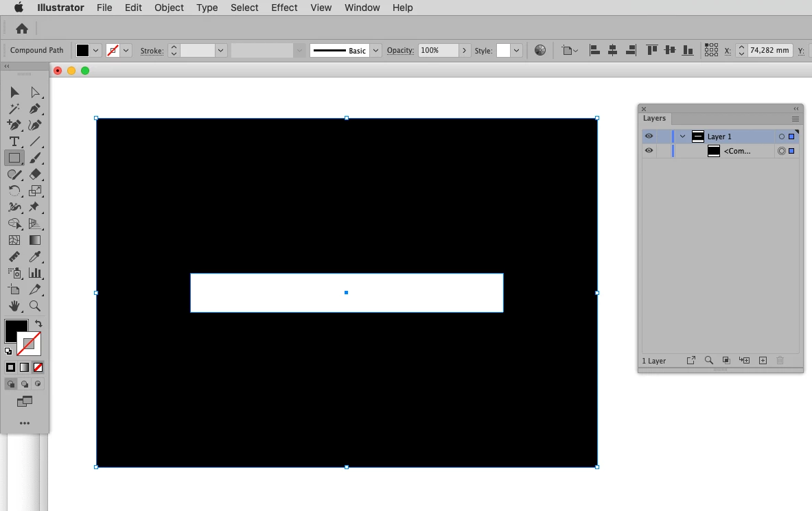Select the Selection tool (black arrow)

click(x=14, y=92)
